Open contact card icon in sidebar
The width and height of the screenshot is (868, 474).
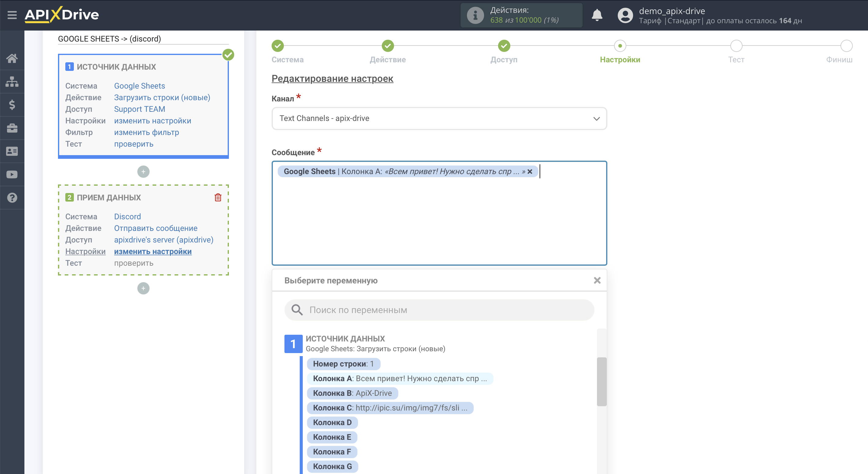click(x=12, y=151)
